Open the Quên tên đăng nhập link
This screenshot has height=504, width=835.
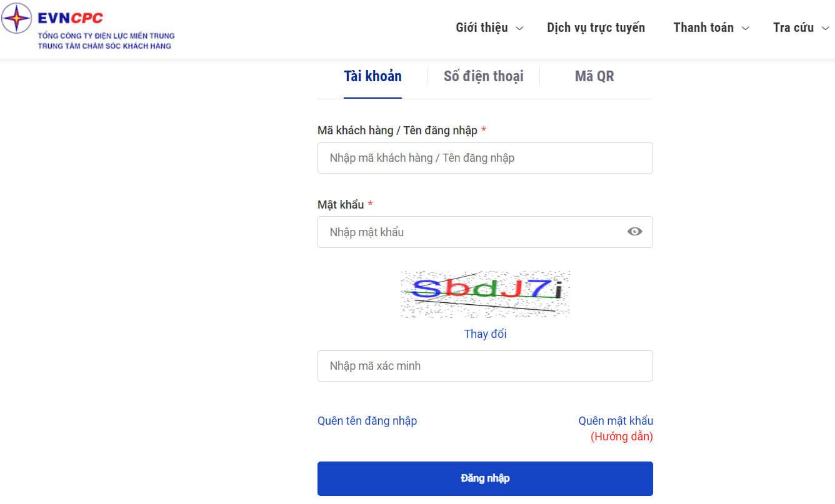(367, 421)
